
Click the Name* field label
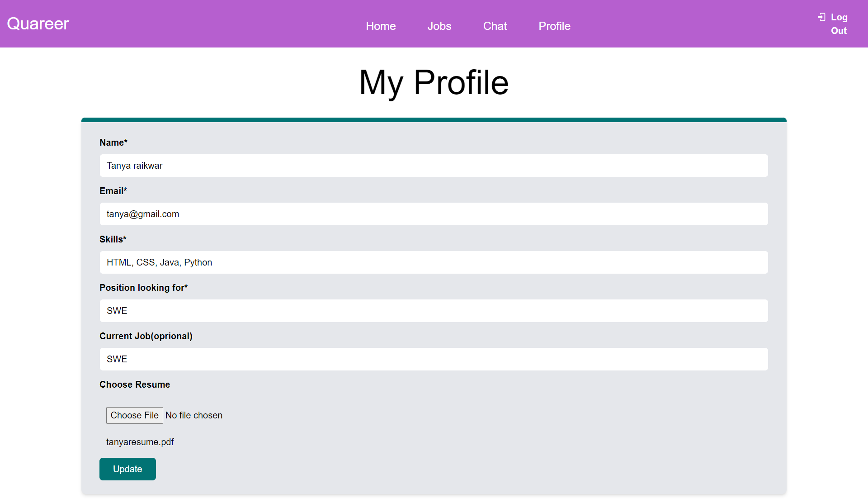click(113, 142)
